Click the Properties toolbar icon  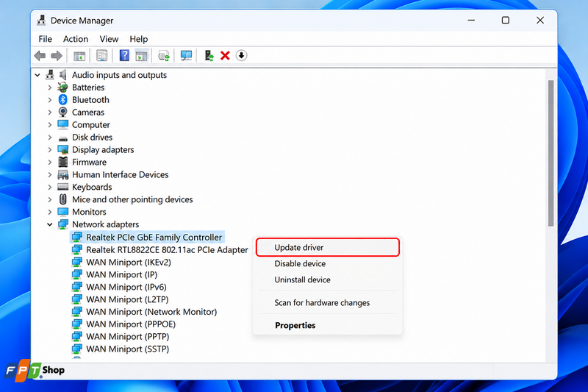coord(101,56)
